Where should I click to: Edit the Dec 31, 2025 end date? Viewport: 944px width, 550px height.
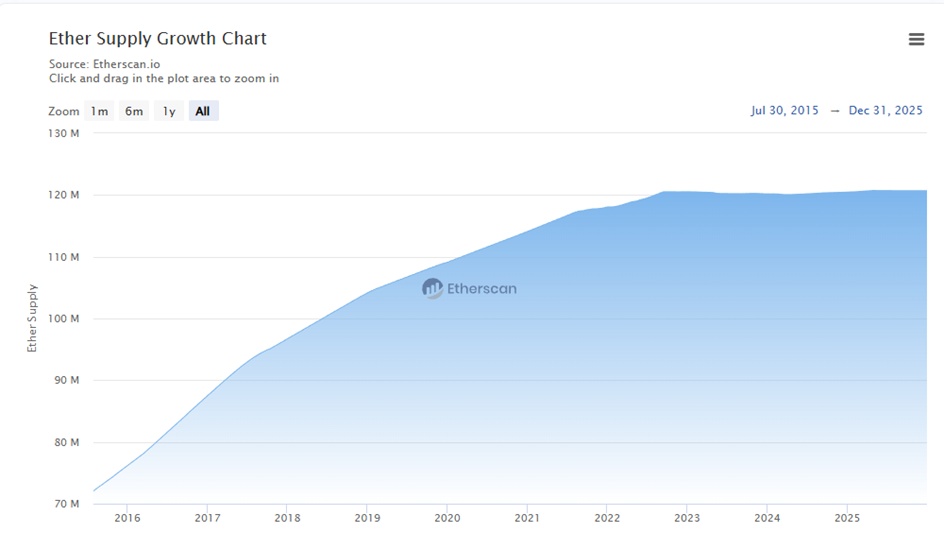[x=885, y=110]
